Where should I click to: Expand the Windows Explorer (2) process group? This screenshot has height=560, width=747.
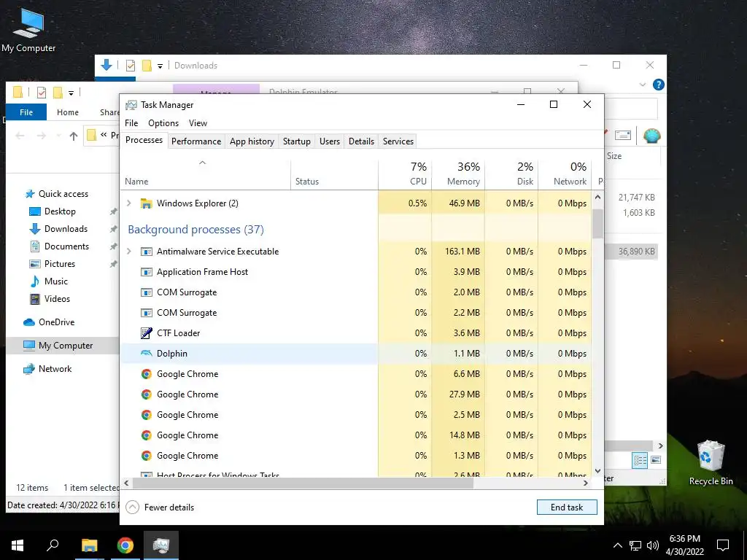[x=128, y=203]
